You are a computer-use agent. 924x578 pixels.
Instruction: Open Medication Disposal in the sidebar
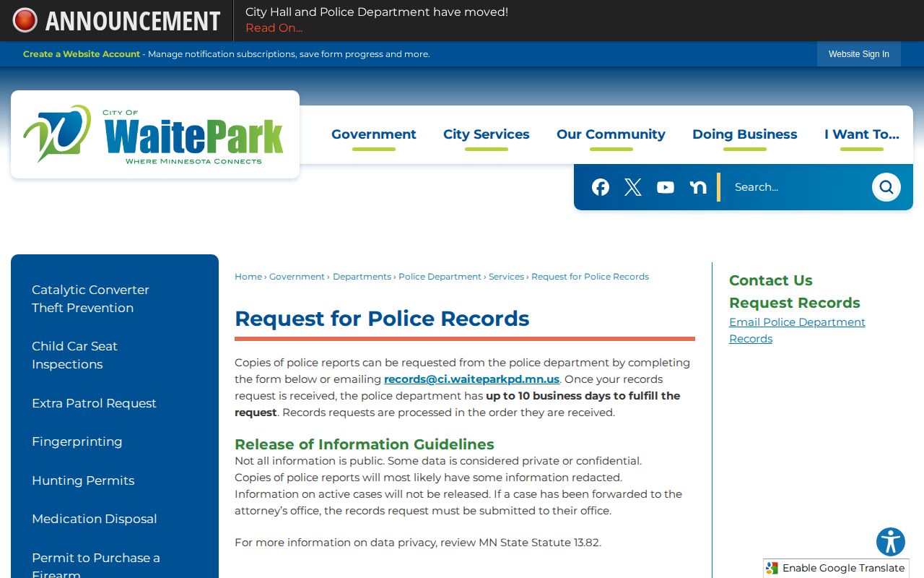click(x=95, y=519)
